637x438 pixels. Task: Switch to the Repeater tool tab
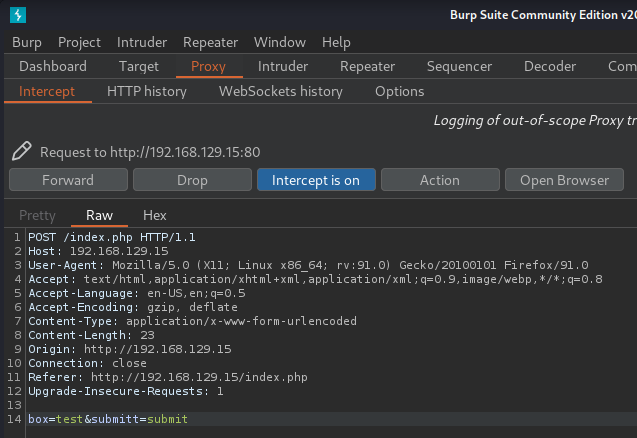tap(367, 66)
